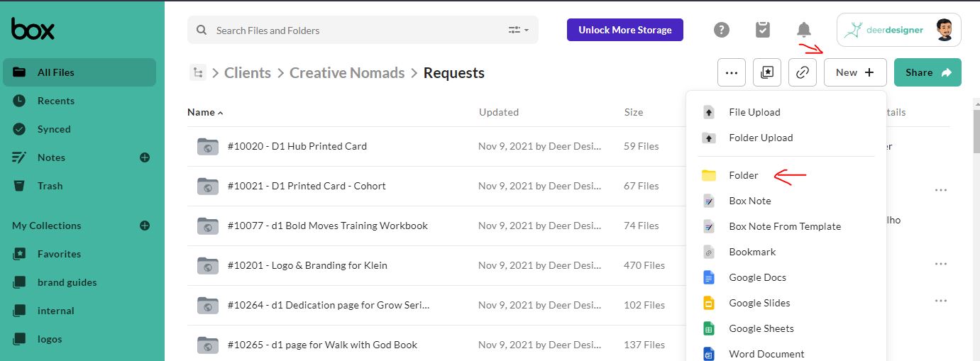
Task: Choose Google Sheets in New menu
Action: (761, 328)
